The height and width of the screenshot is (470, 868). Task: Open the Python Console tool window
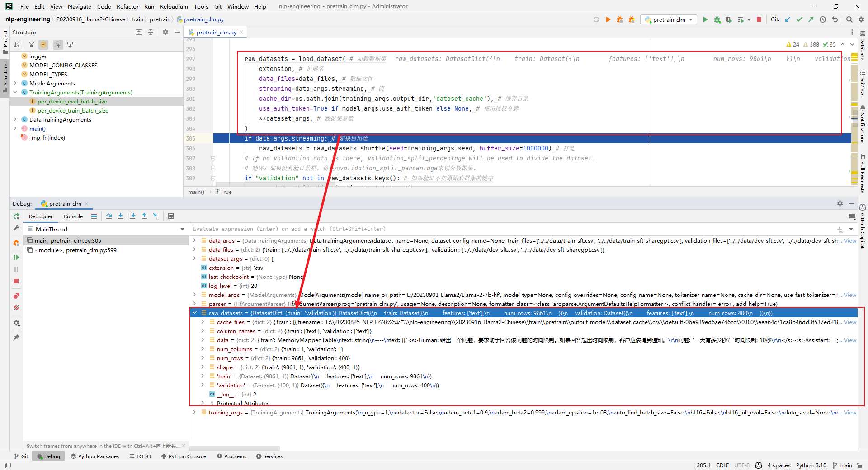click(184, 456)
